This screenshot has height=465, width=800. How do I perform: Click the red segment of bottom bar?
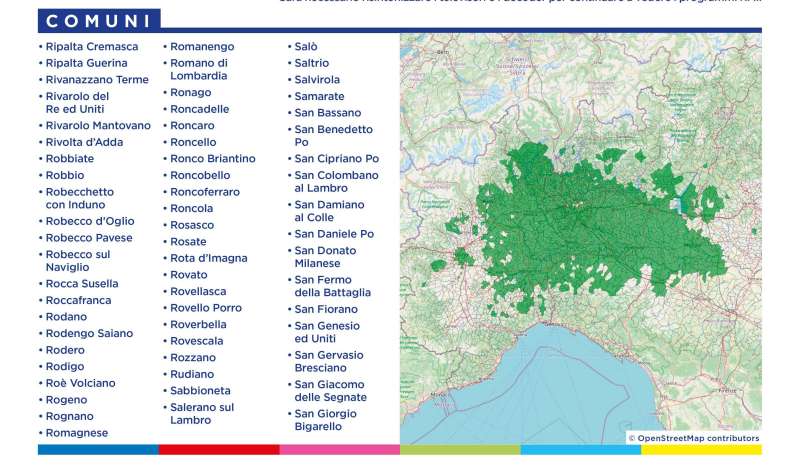coord(218,450)
